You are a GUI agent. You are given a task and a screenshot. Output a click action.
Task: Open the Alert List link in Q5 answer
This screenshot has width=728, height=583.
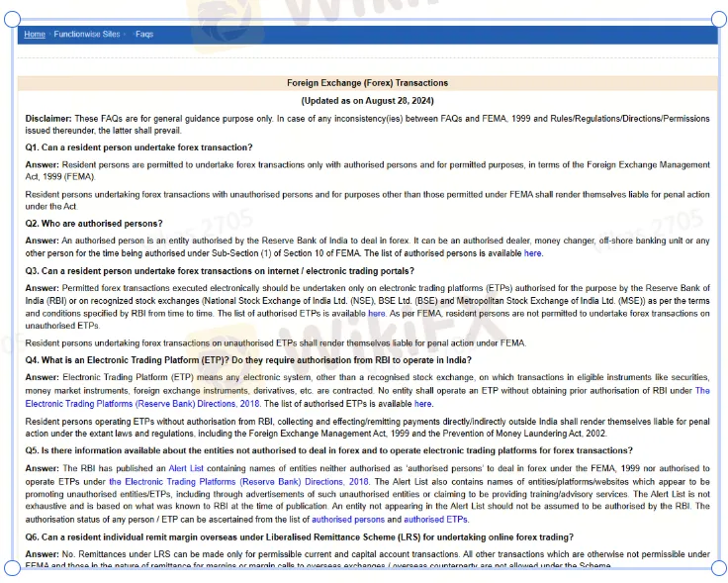(186, 469)
